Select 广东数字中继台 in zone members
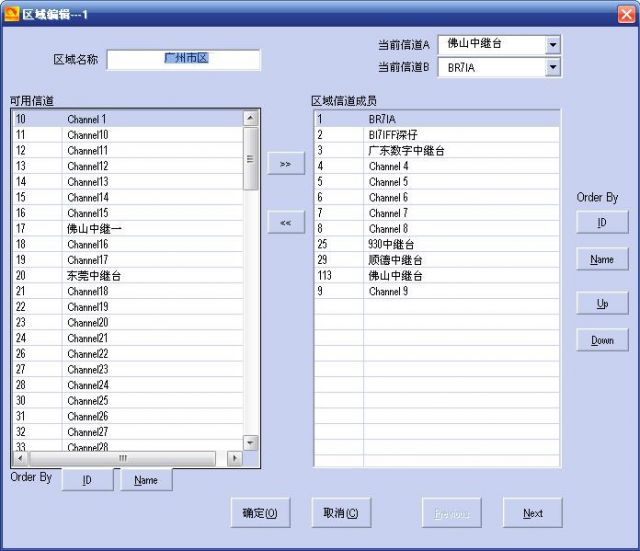 pos(406,151)
